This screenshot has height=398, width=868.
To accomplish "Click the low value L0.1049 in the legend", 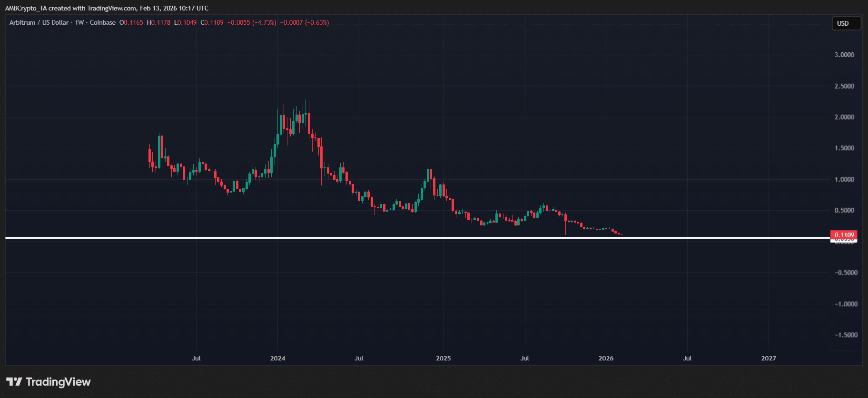I will [185, 22].
